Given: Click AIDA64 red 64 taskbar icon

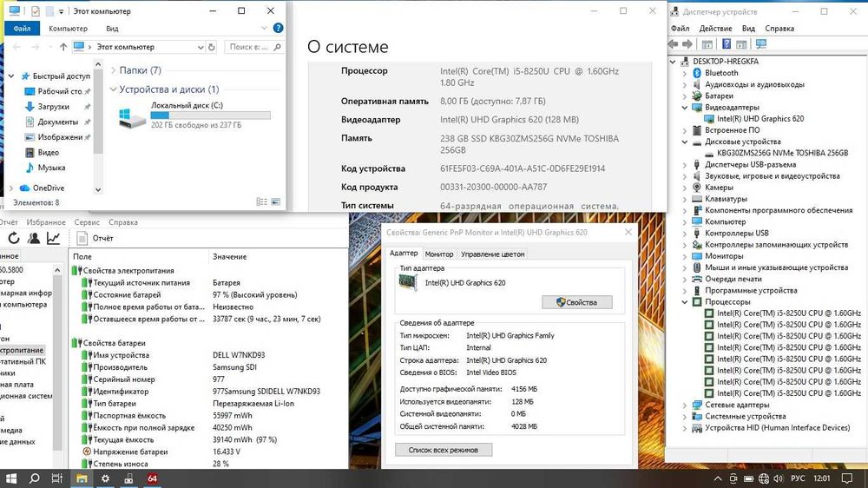Looking at the screenshot, I should coord(152,478).
